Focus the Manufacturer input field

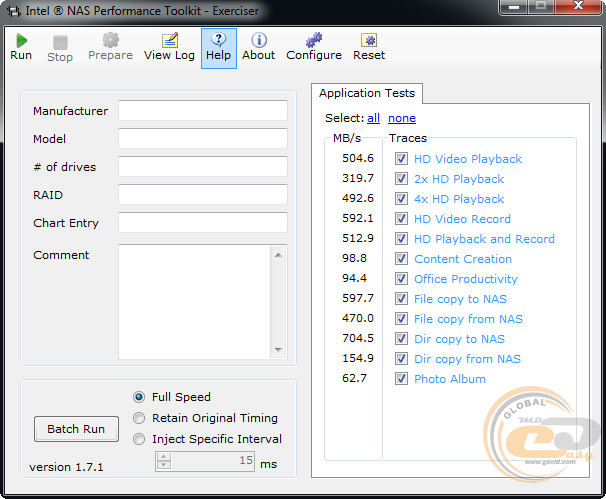(203, 111)
